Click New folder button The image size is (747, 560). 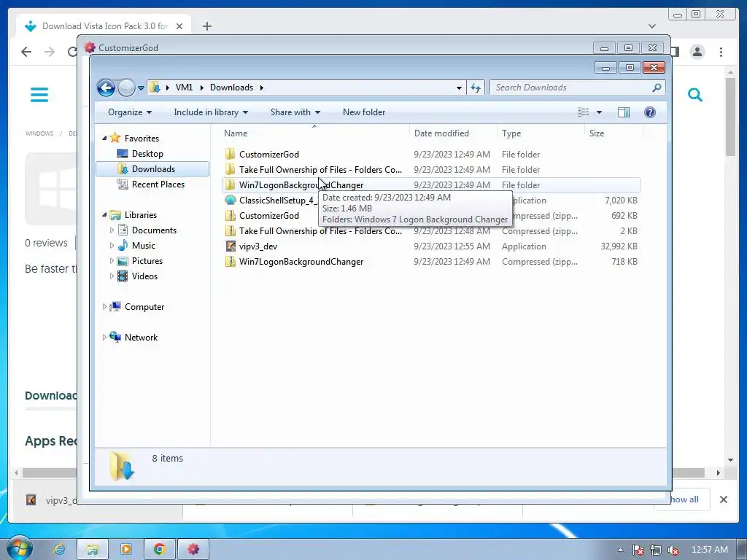(x=364, y=112)
